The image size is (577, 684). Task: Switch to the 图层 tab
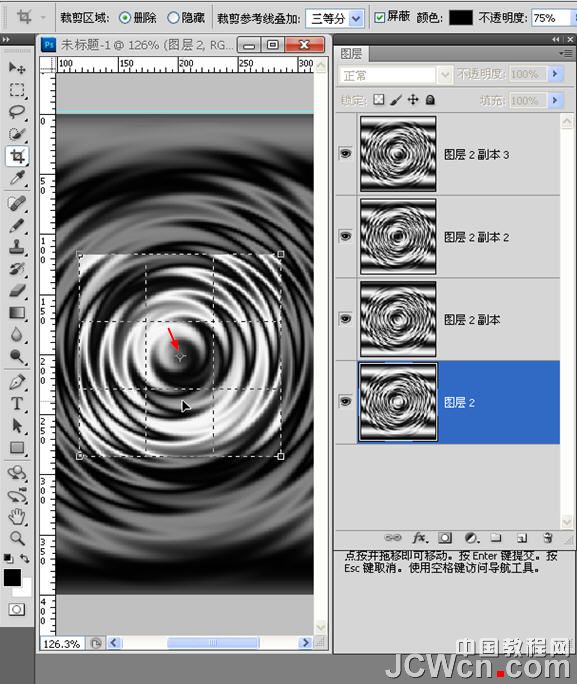click(x=351, y=54)
